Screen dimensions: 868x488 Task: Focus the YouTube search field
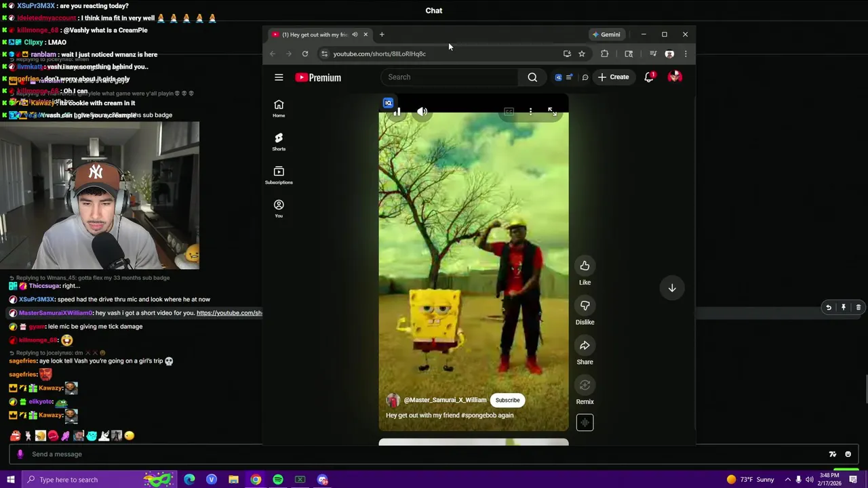(451, 77)
